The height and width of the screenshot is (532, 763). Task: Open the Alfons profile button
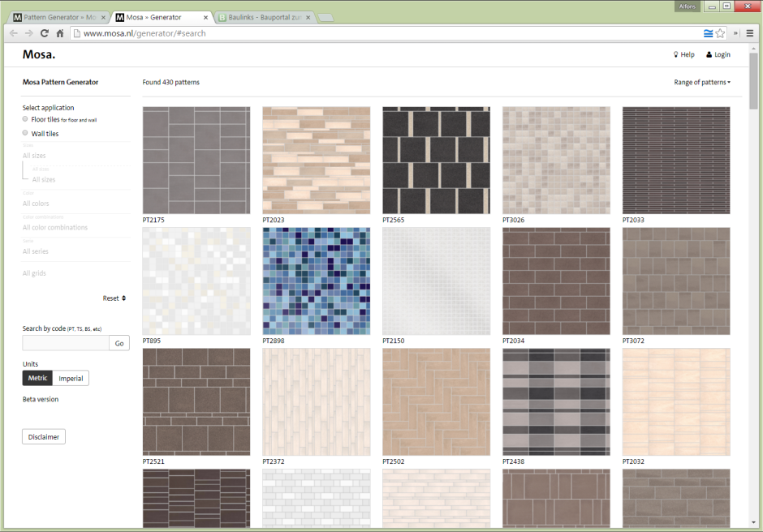(687, 6)
